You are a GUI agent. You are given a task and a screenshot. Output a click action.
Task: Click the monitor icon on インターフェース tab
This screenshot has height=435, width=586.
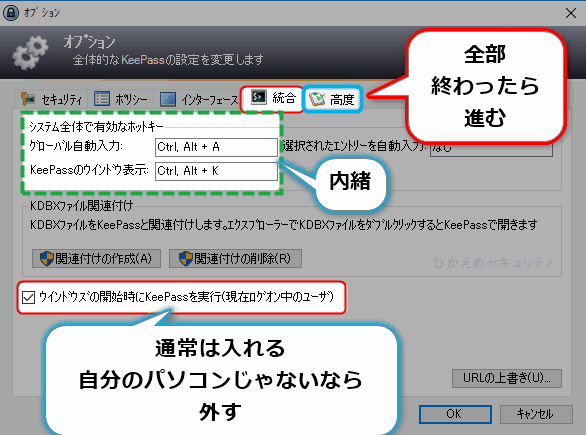tap(168, 99)
